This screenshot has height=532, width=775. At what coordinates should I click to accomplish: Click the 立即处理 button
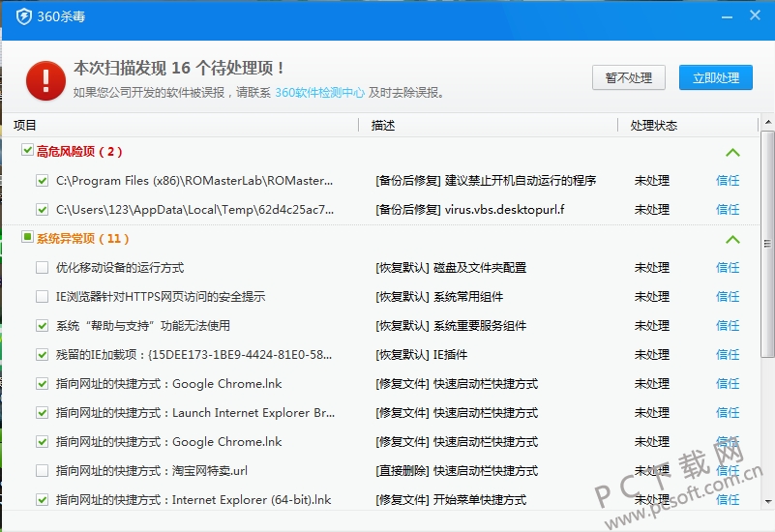pos(716,78)
